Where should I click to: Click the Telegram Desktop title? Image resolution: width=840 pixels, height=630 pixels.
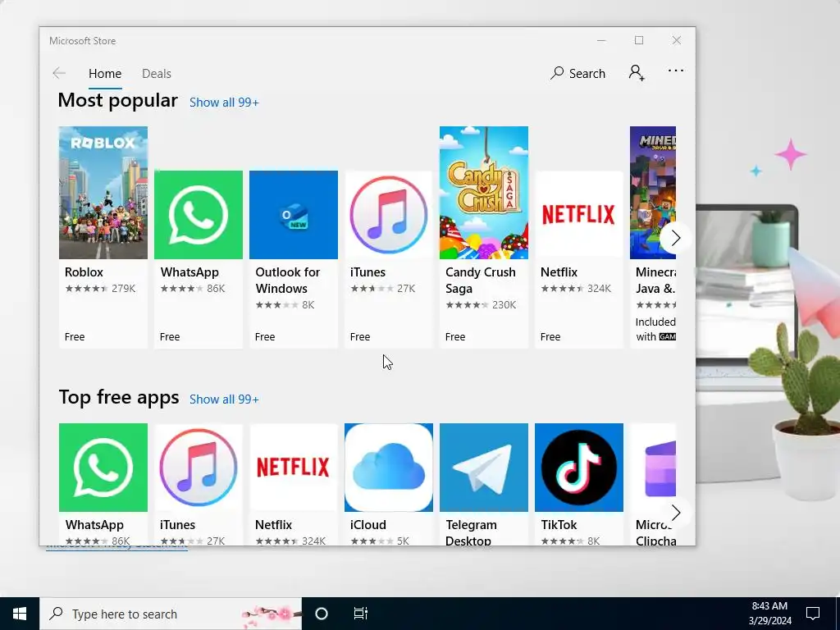(472, 532)
